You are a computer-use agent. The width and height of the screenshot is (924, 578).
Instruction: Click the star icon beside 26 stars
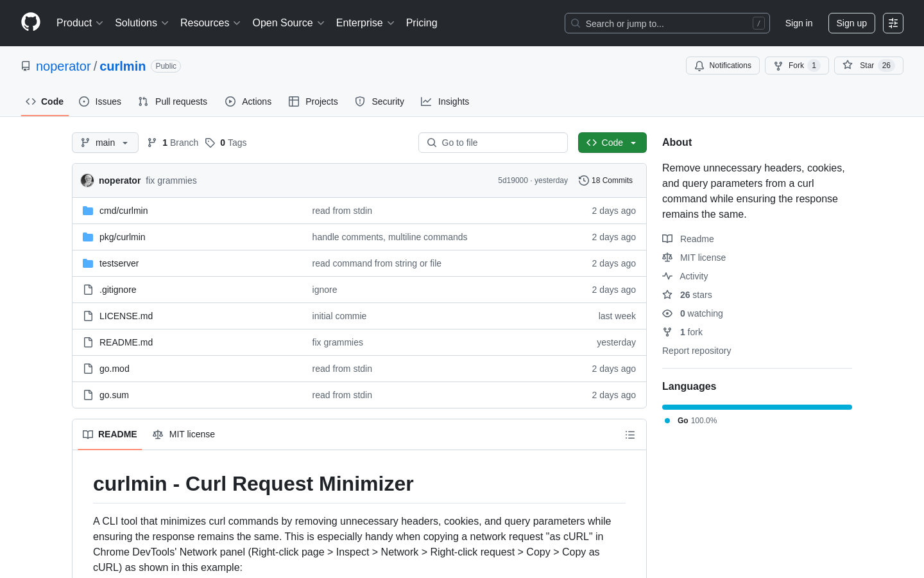[x=667, y=295]
